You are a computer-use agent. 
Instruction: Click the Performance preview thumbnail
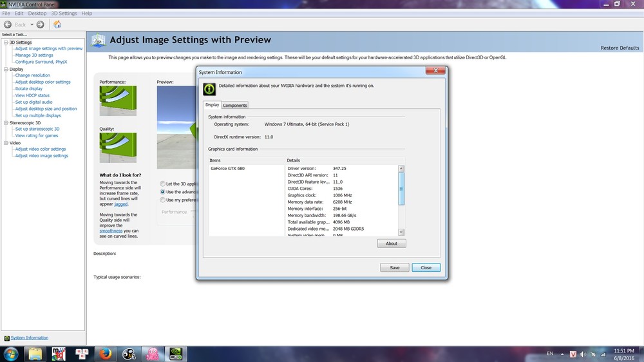coord(118,100)
